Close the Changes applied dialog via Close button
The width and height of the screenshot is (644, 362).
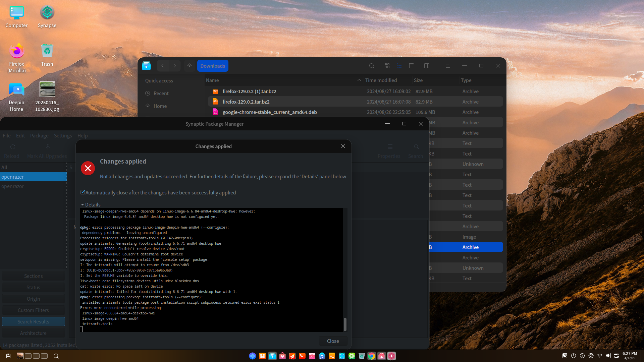(x=333, y=341)
